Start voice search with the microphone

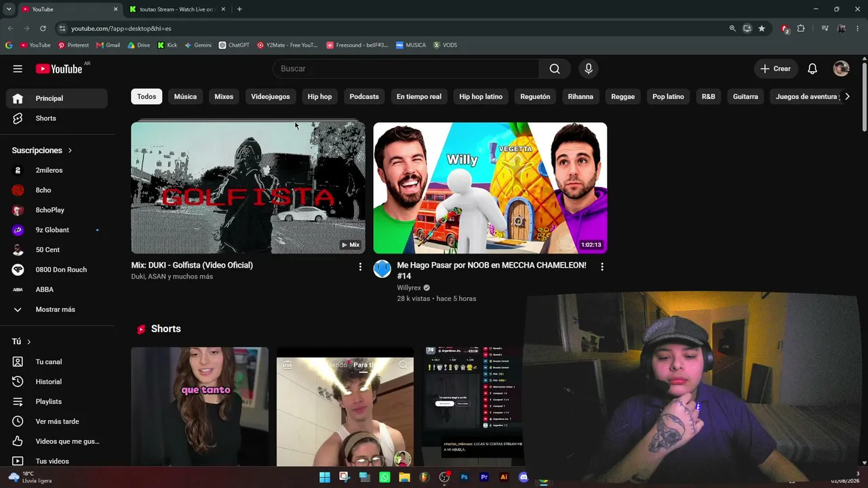[x=589, y=68]
